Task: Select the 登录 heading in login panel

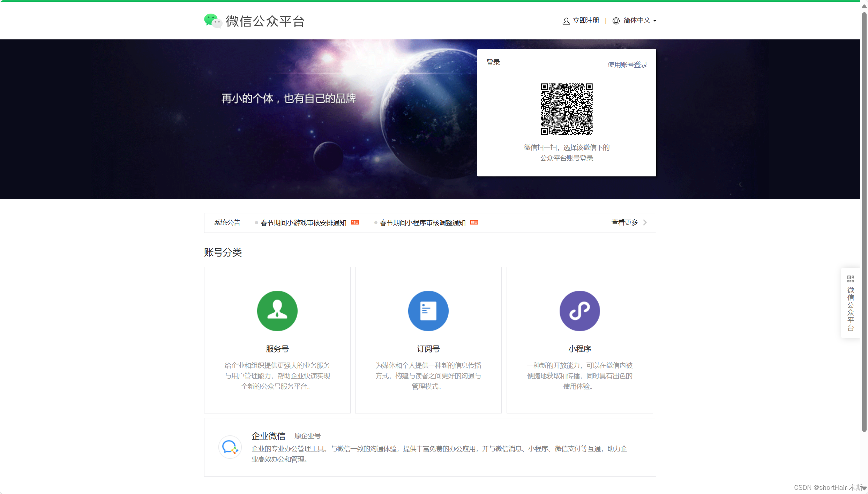Action: point(493,62)
